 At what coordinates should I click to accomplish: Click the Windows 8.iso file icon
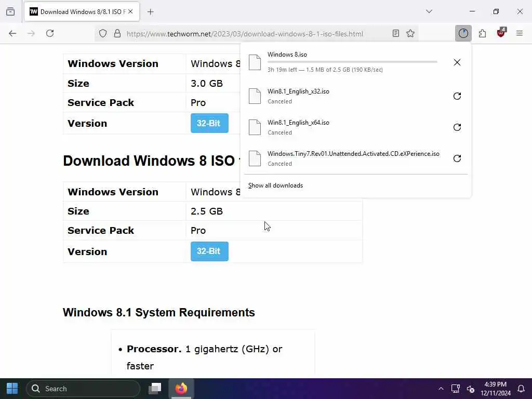pos(255,62)
